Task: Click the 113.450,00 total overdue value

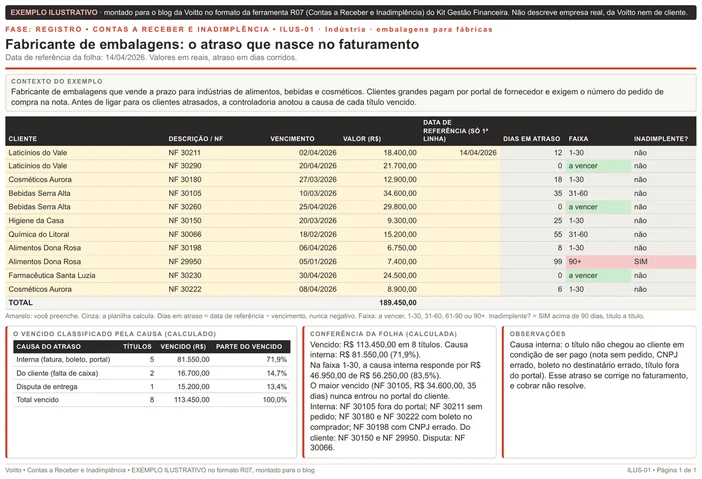Action: point(192,400)
